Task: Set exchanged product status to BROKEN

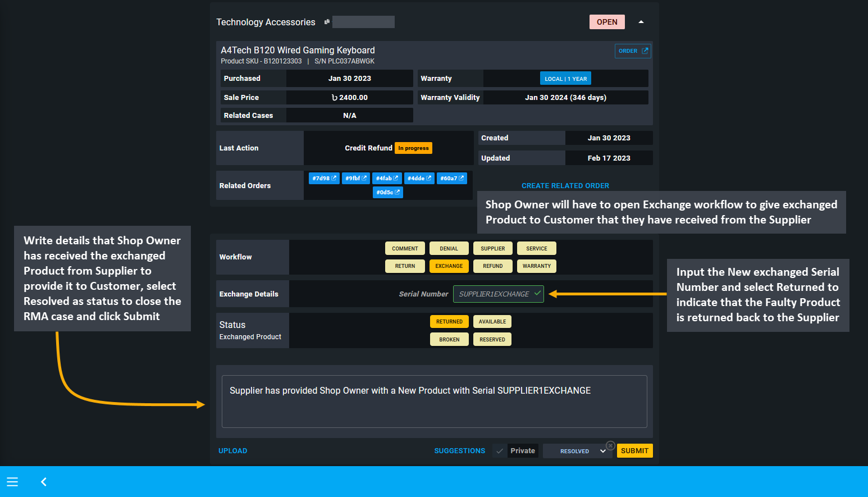Action: tap(449, 340)
